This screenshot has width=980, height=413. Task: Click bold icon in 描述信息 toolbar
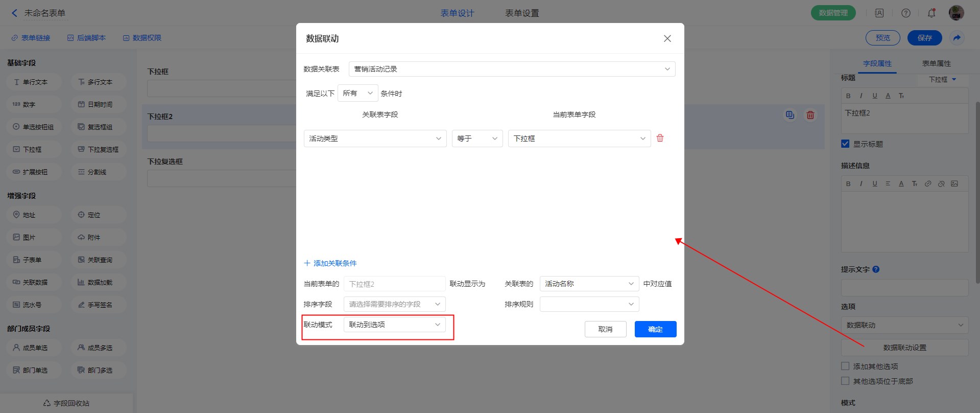pyautogui.click(x=848, y=183)
